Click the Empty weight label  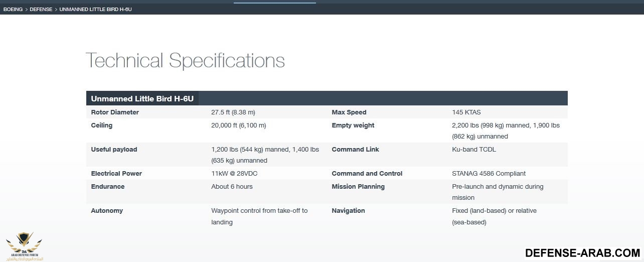tap(353, 125)
